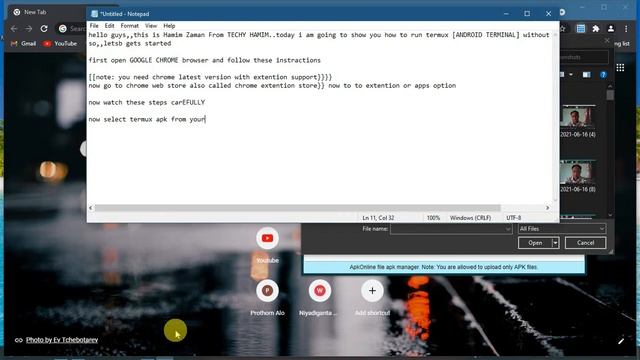Screen dimensions: 640x360
Task: Click the ApkOnline file apk manager note
Action: (x=444, y=267)
